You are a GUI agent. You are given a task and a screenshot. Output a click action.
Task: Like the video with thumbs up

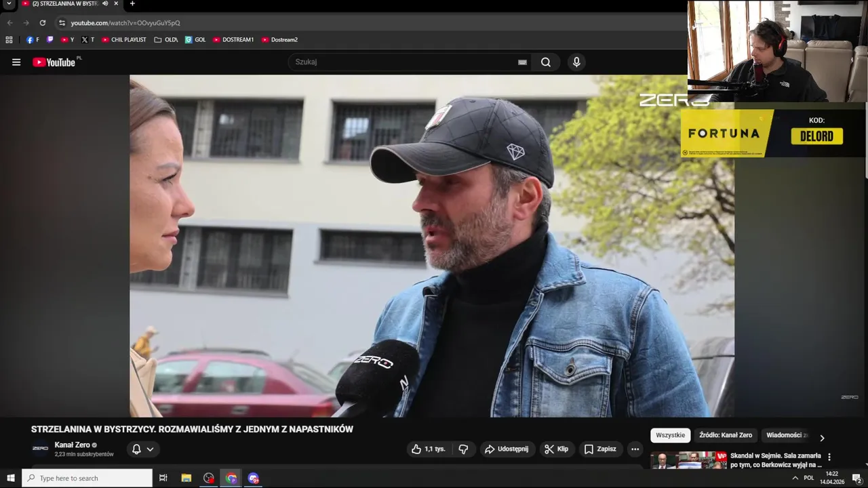429,449
